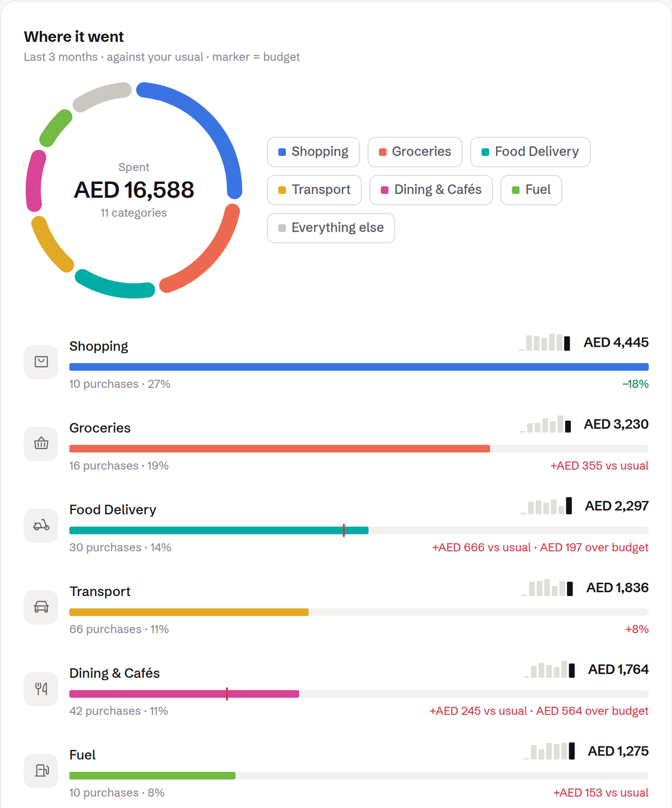Toggle the Food Delivery legend chip
This screenshot has width=672, height=808.
pos(530,152)
